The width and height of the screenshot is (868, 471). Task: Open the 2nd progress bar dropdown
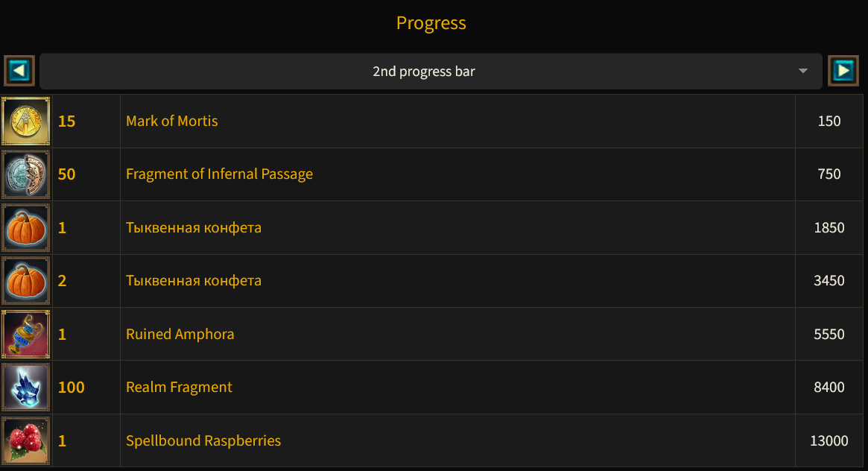(423, 72)
